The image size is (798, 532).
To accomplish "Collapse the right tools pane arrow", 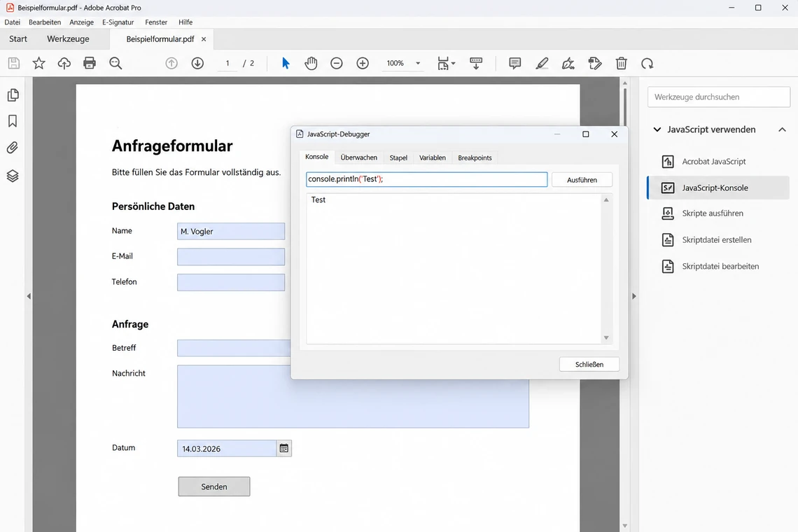I will (634, 296).
